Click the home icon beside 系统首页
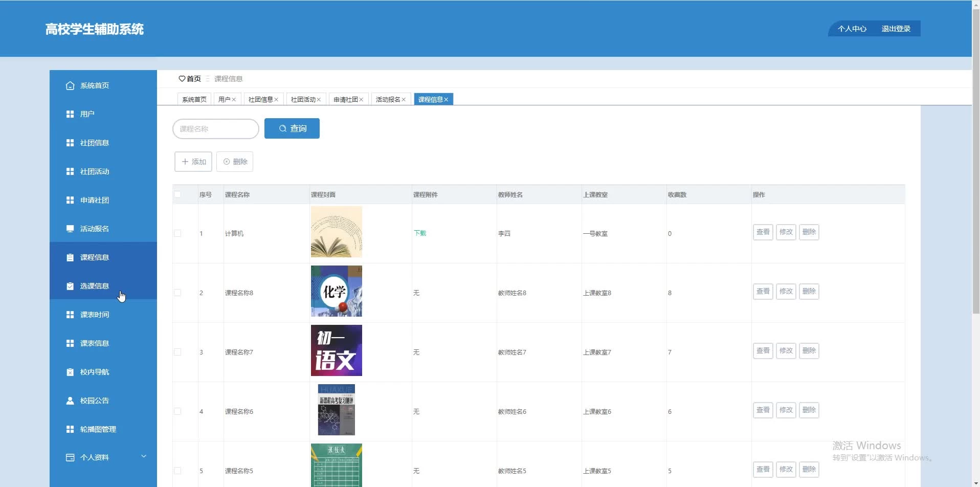Viewport: 980px width, 487px height. point(70,85)
